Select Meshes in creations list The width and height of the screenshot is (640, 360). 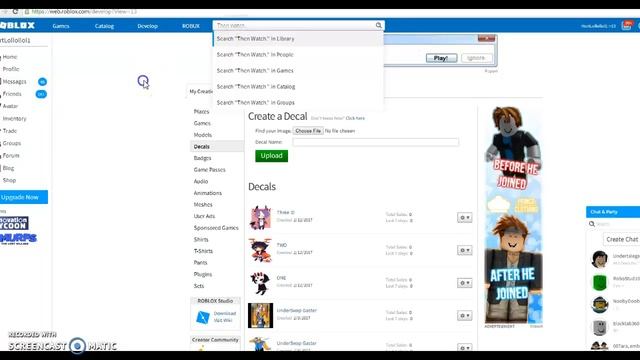point(203,205)
